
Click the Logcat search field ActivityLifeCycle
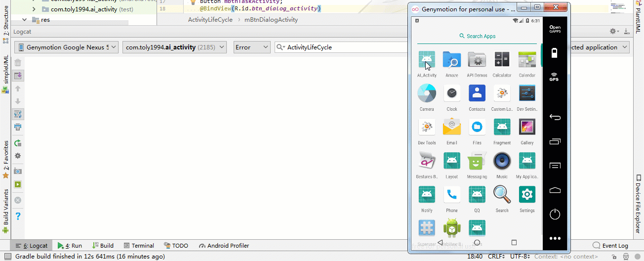341,47
